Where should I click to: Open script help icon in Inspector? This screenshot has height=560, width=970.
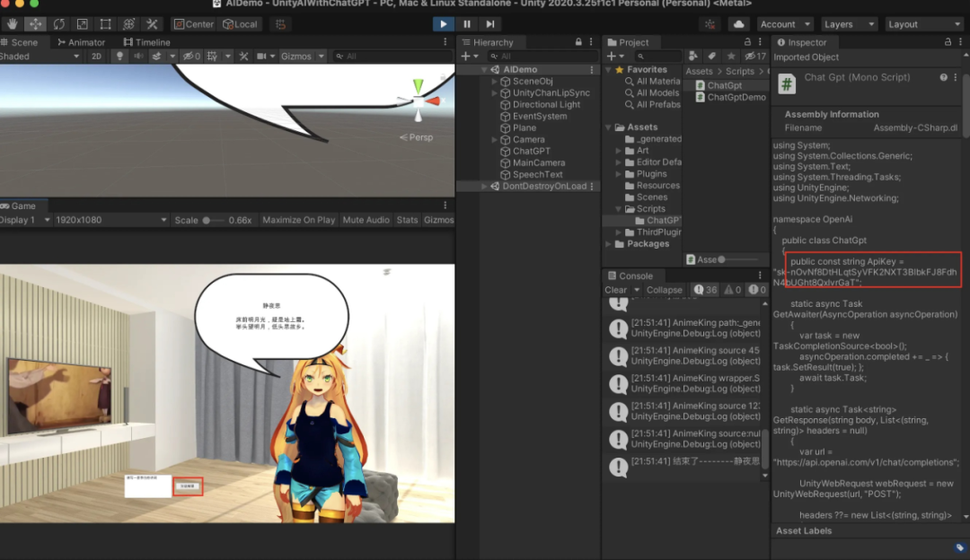(943, 77)
